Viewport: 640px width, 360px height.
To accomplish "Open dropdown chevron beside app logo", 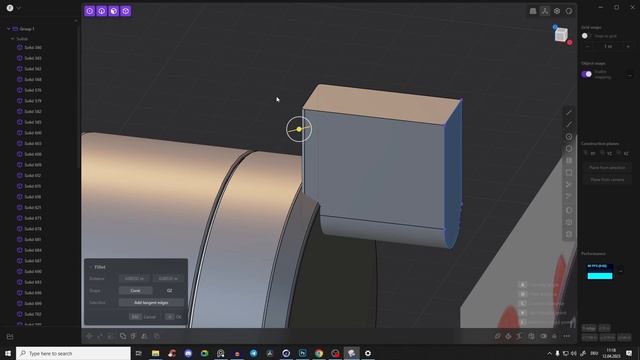I will [x=18, y=8].
